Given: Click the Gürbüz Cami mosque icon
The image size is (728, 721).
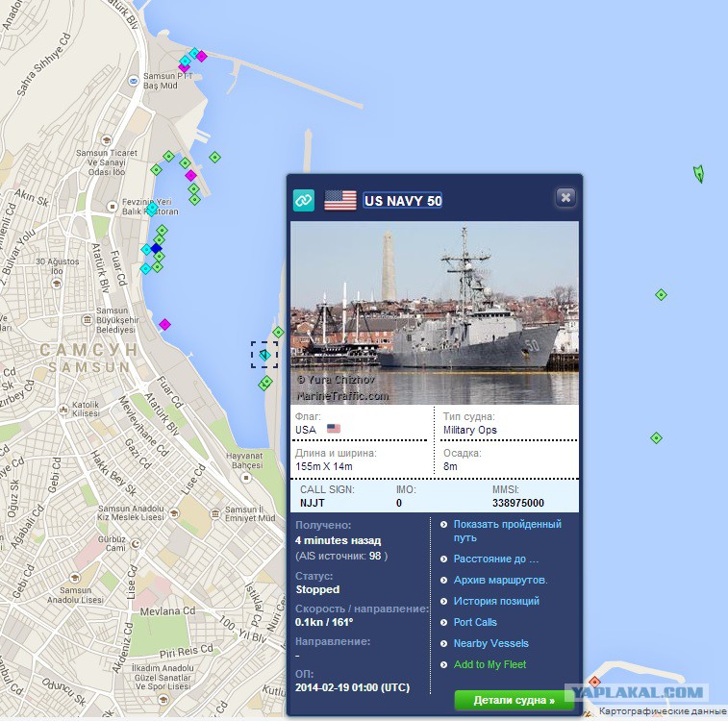Looking at the screenshot, I should click(136, 543).
